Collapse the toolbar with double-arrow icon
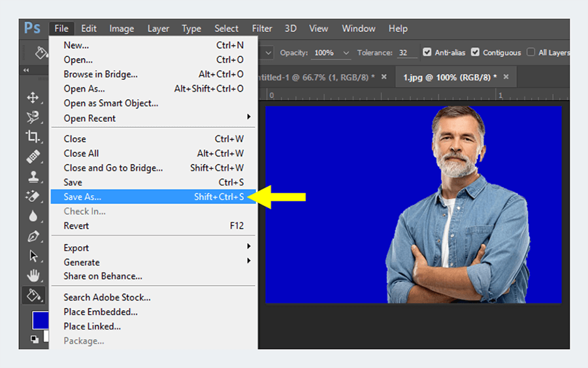The image size is (588, 368). pos(26,70)
